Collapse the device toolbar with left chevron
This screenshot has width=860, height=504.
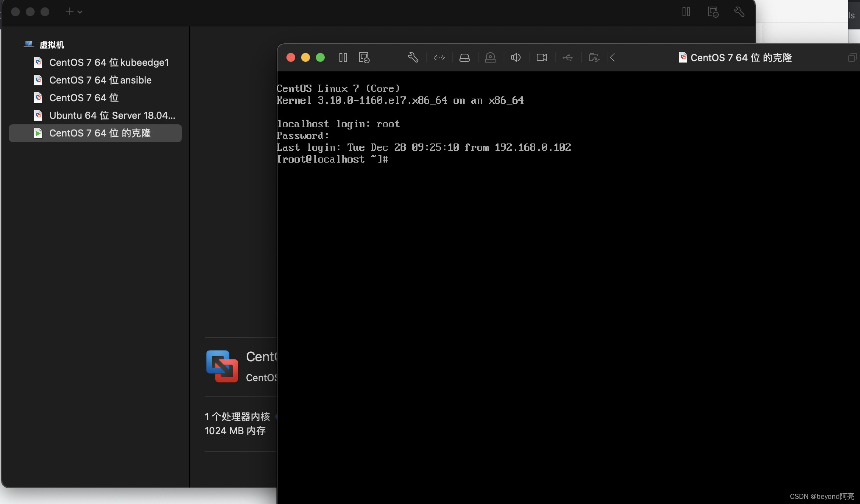coord(613,58)
